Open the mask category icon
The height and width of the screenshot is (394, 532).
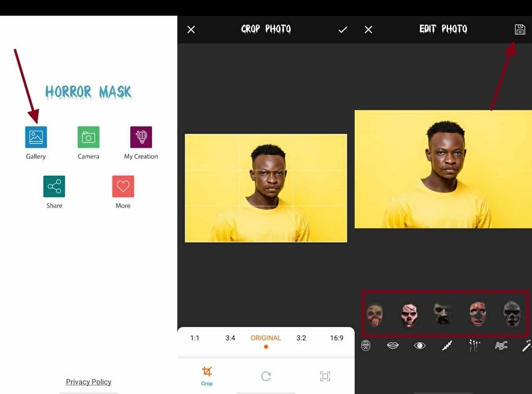click(366, 346)
